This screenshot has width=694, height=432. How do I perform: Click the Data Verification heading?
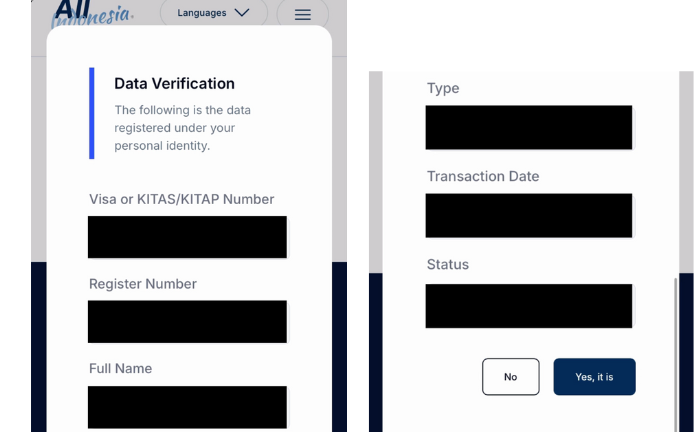point(174,84)
